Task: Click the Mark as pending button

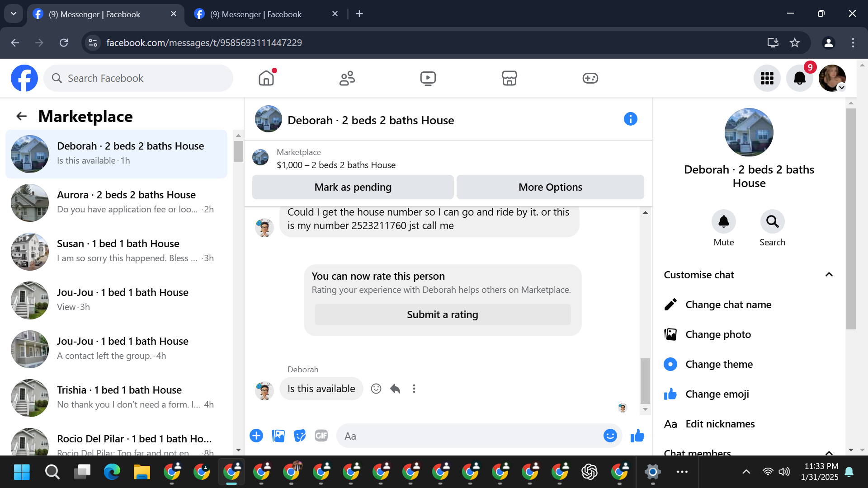Action: point(353,187)
